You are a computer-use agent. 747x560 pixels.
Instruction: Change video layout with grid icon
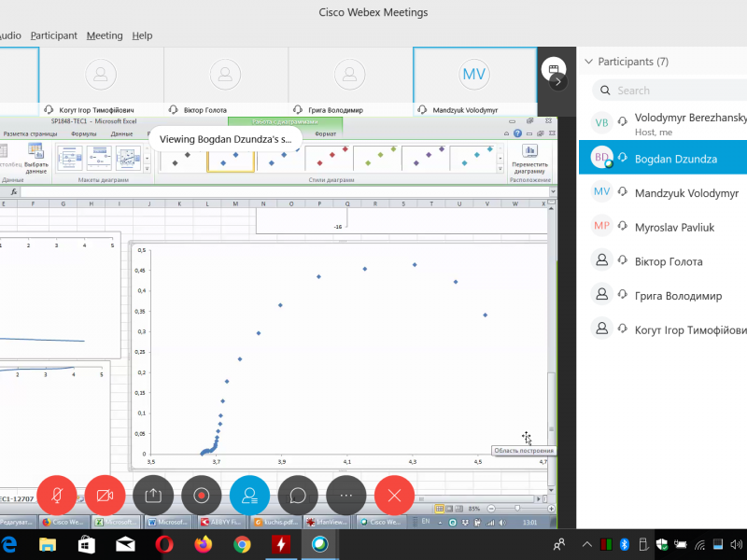[552, 69]
